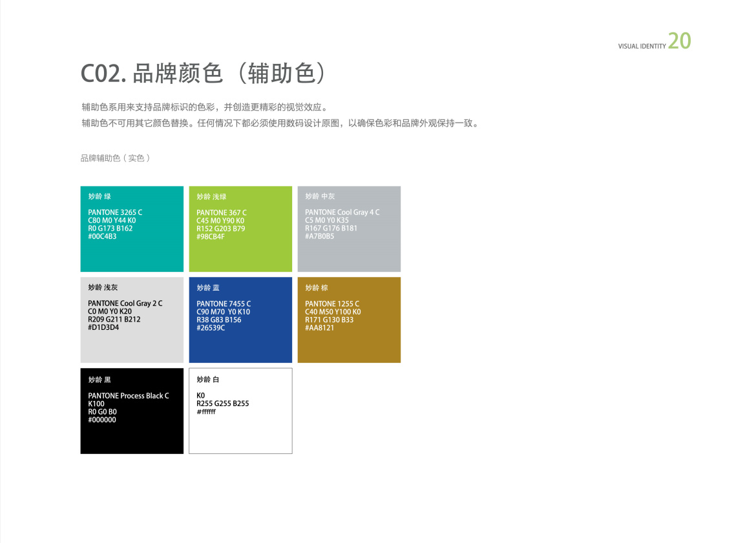Choose the light gray Cool Gray 2 C swatch

132,320
